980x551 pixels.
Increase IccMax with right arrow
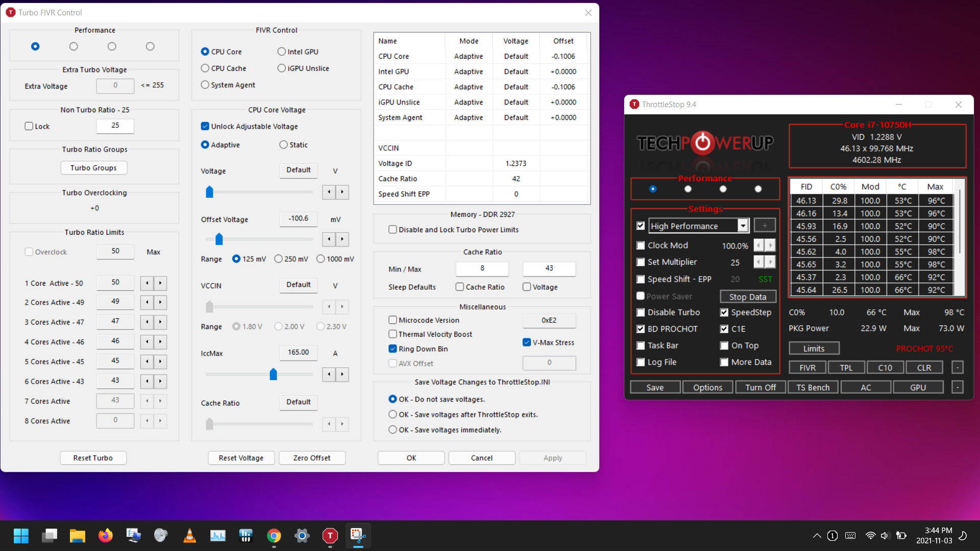(x=342, y=374)
